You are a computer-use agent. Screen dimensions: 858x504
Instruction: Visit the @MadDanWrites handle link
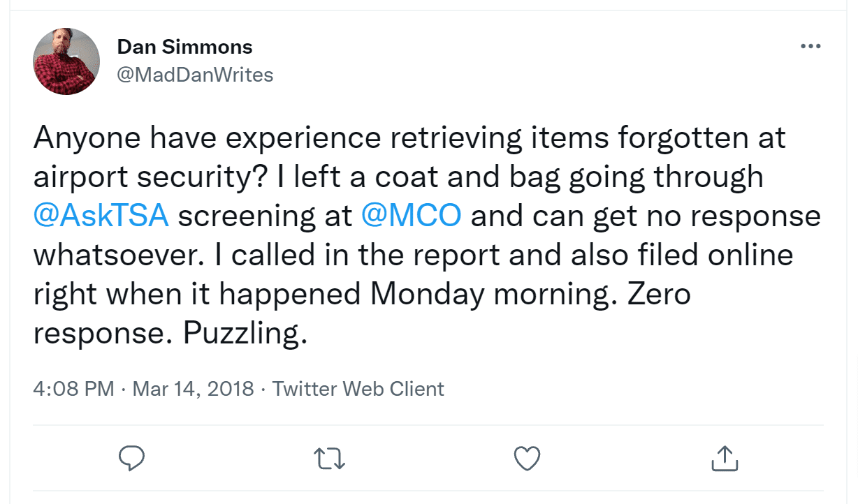click(x=195, y=75)
